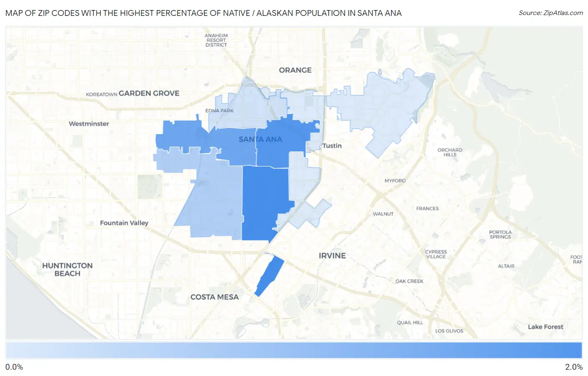Viewport: 588px width, 376px height.
Task: Click the Fountain Valley label
Action: (x=124, y=223)
